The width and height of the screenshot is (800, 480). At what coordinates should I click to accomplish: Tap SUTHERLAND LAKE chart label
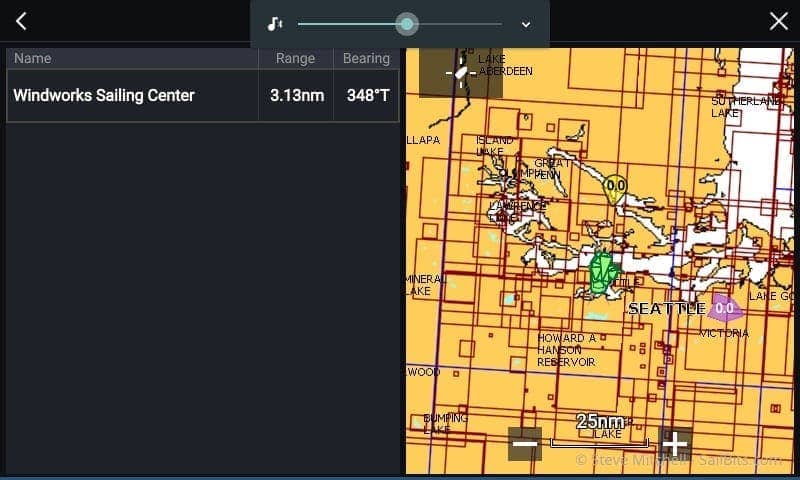(745, 107)
